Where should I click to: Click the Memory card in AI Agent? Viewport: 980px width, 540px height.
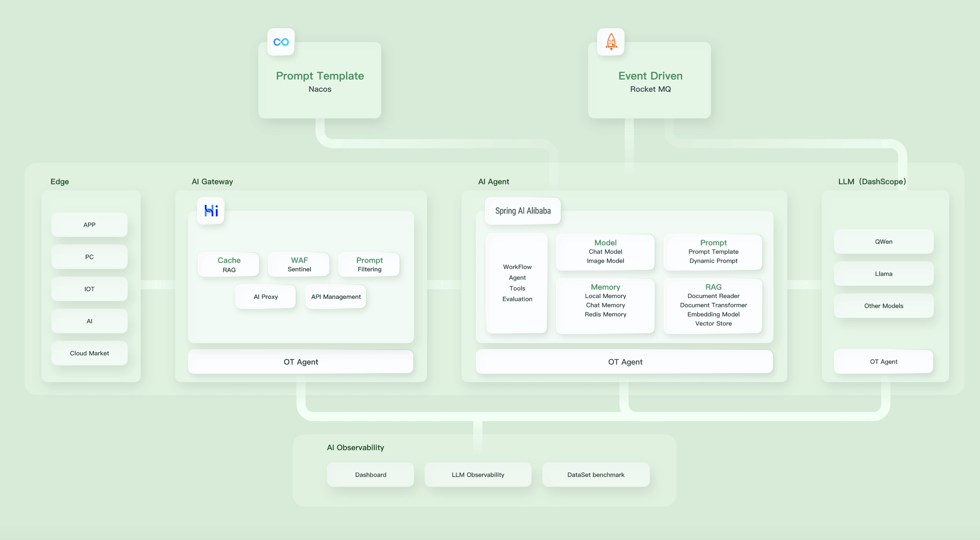click(605, 306)
